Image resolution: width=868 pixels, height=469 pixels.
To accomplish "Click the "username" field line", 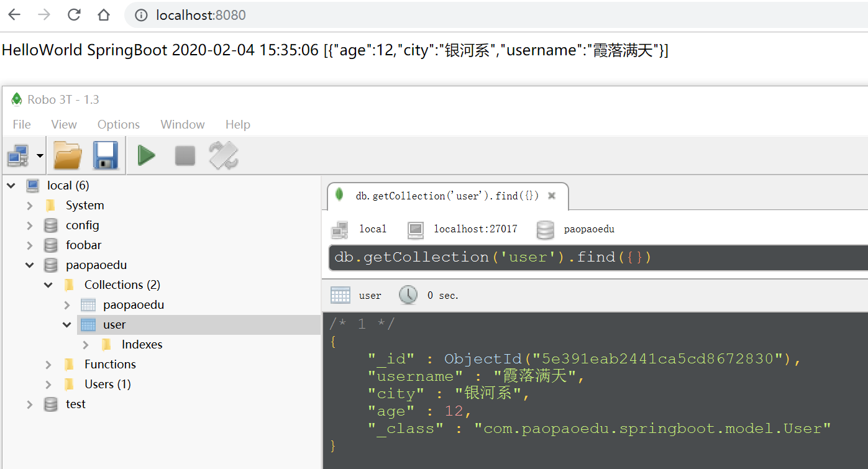I will [477, 376].
